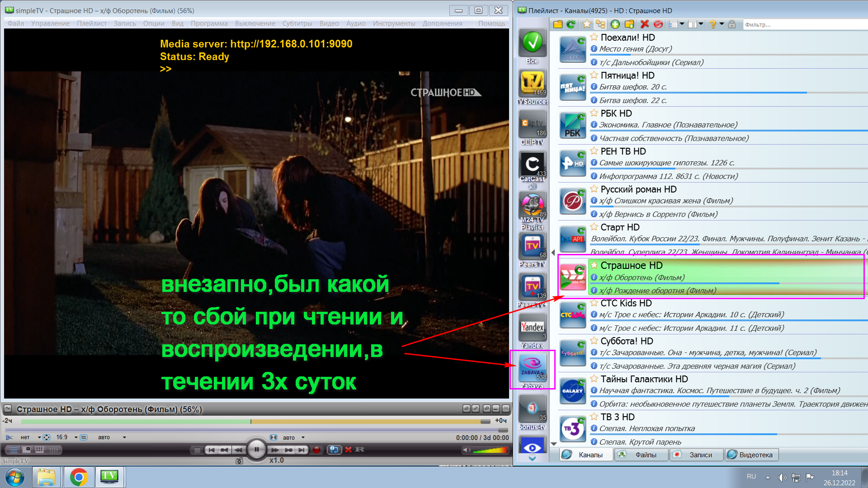
Task: Adjust the volume level slider
Action: 490,450
